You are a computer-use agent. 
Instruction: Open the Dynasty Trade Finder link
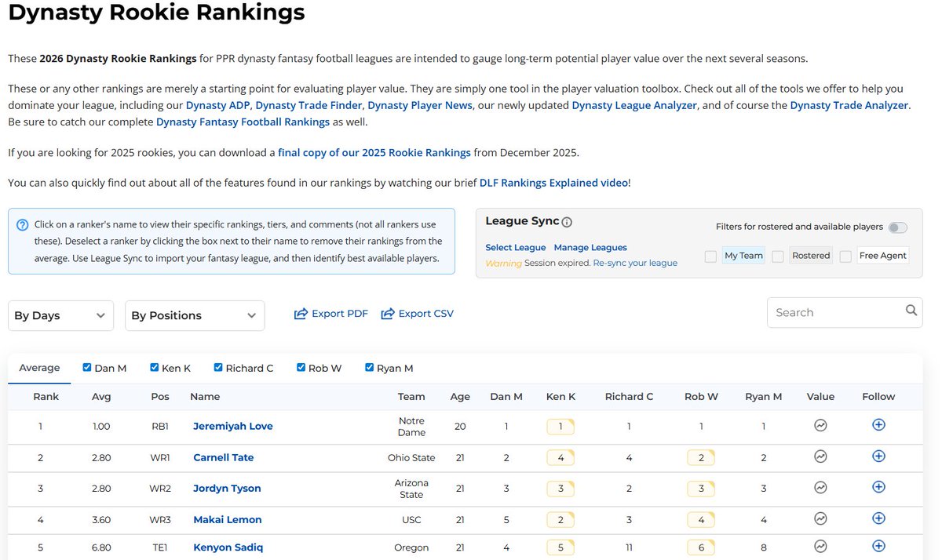coord(309,105)
